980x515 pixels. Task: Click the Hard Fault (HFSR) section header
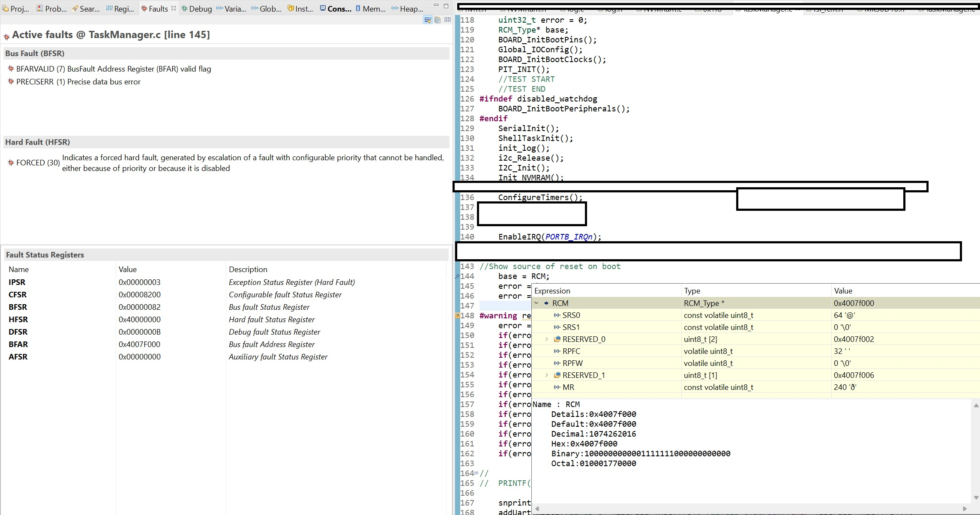click(226, 142)
